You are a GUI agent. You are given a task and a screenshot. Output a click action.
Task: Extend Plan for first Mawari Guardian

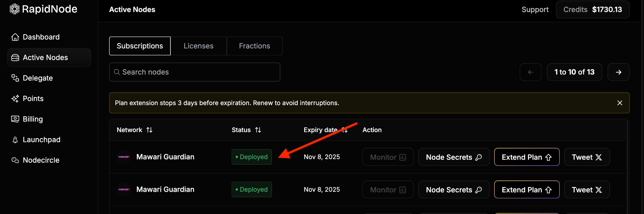coord(527,157)
